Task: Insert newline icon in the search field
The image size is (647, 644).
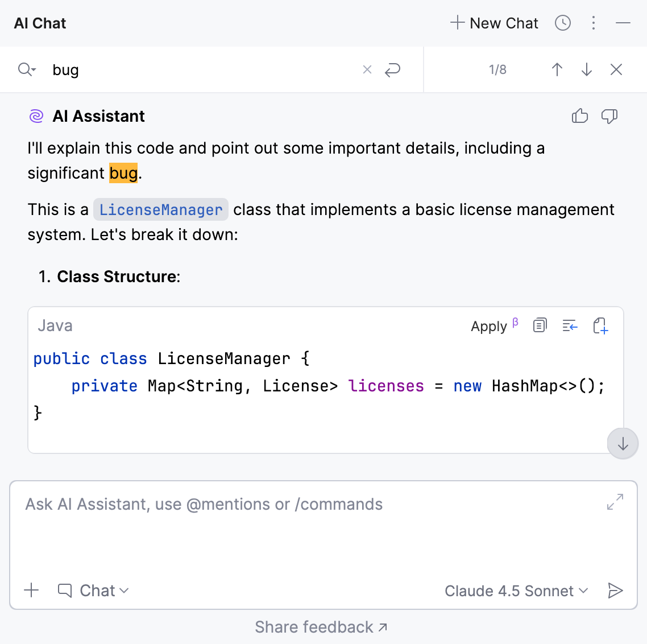Action: [x=393, y=69]
